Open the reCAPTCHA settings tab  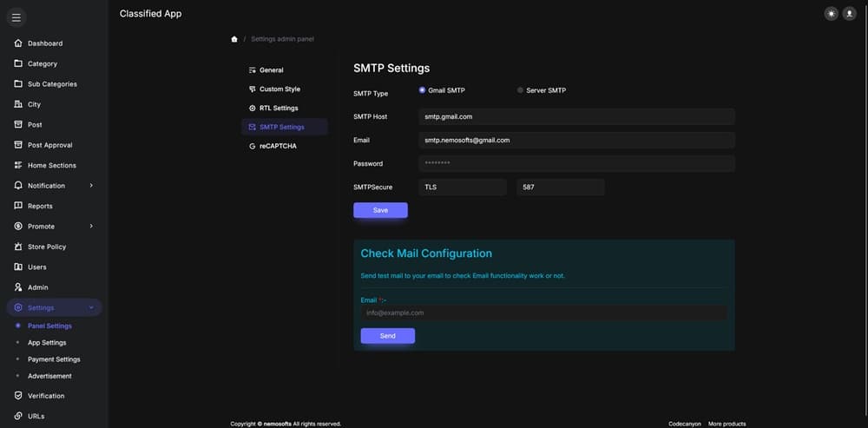[x=277, y=147]
